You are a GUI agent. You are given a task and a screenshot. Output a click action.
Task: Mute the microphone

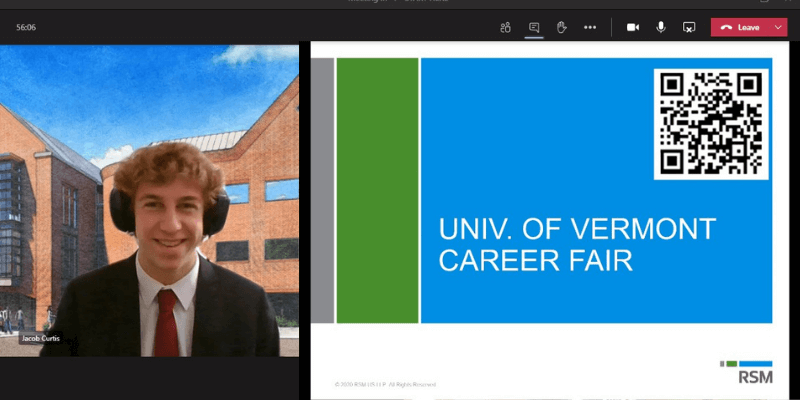661,28
